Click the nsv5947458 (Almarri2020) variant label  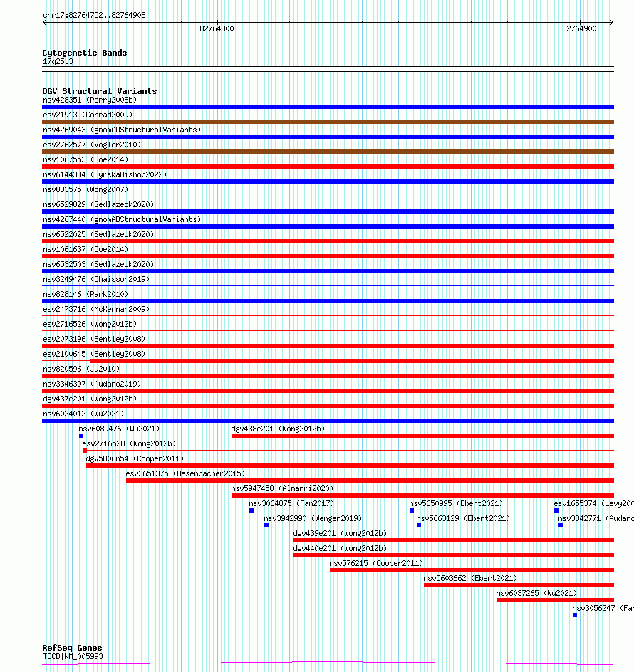282,488
